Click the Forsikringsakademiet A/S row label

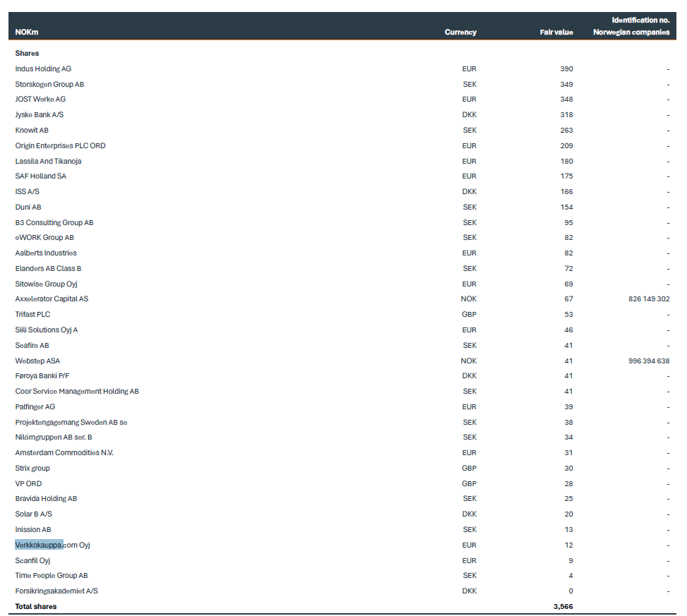56,591
